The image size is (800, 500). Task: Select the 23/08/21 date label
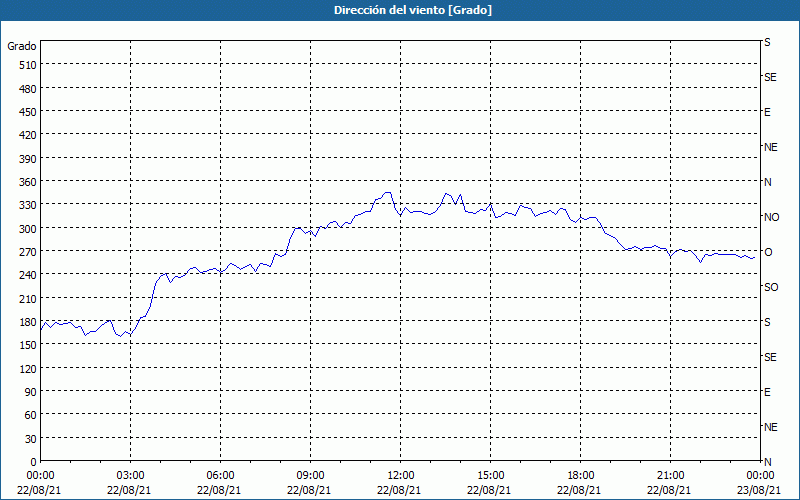click(x=759, y=490)
